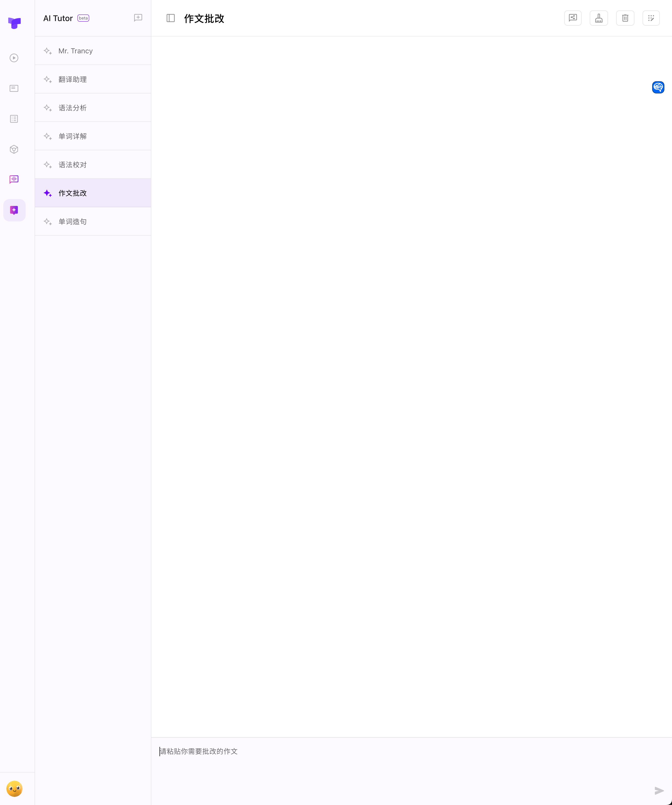Image resolution: width=672 pixels, height=805 pixels.
Task: Toggle the sidebar panel collapse icon
Action: pyautogui.click(x=171, y=18)
